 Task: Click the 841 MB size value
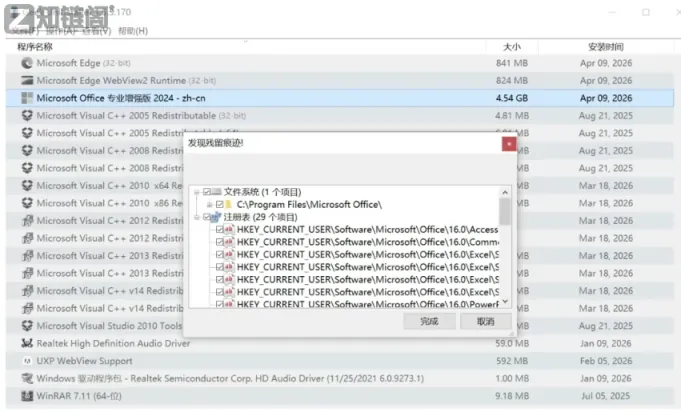point(512,63)
